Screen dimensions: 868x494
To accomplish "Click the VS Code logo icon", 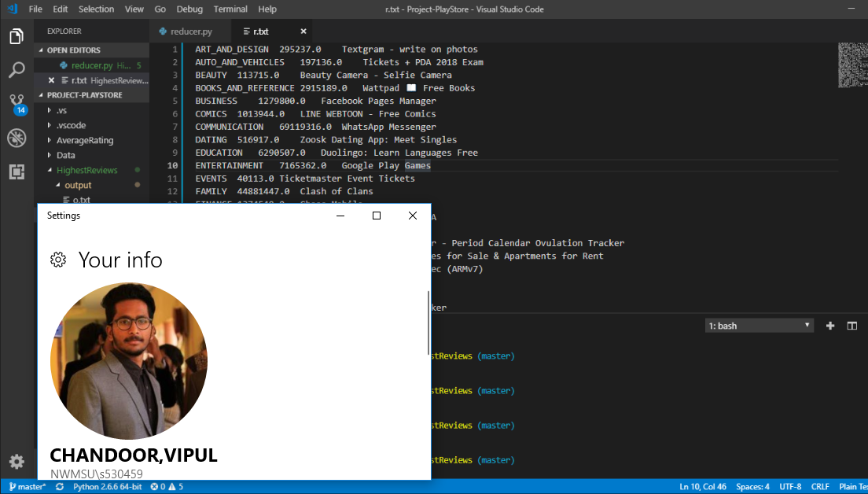I will pos(12,9).
